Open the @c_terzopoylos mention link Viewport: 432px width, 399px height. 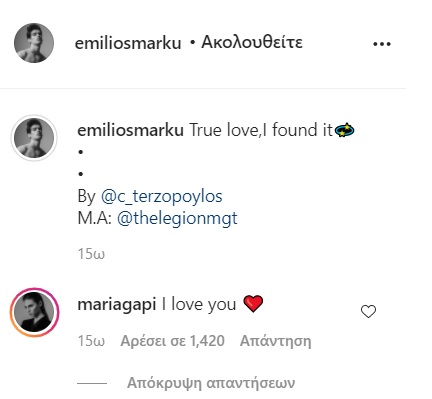(x=162, y=196)
